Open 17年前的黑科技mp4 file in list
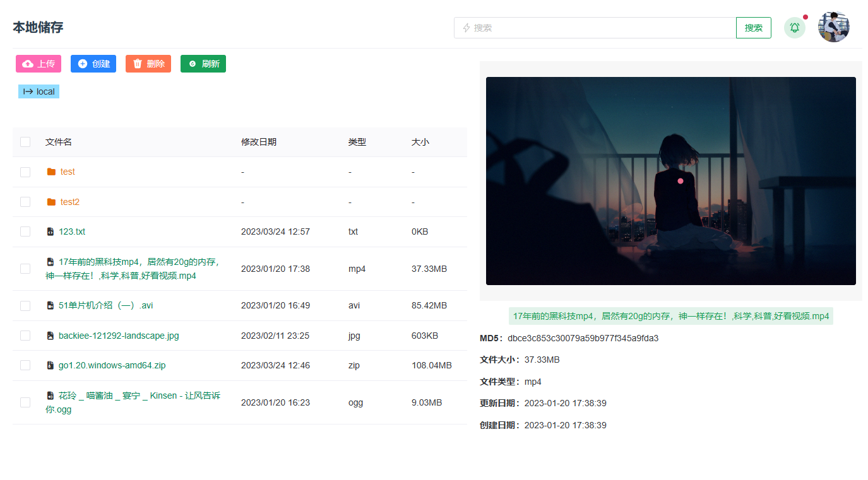This screenshot has width=868, height=480. 133,269
